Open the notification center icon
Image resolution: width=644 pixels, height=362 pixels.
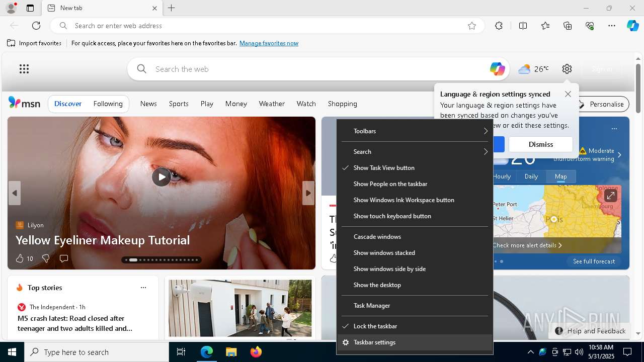(627, 352)
